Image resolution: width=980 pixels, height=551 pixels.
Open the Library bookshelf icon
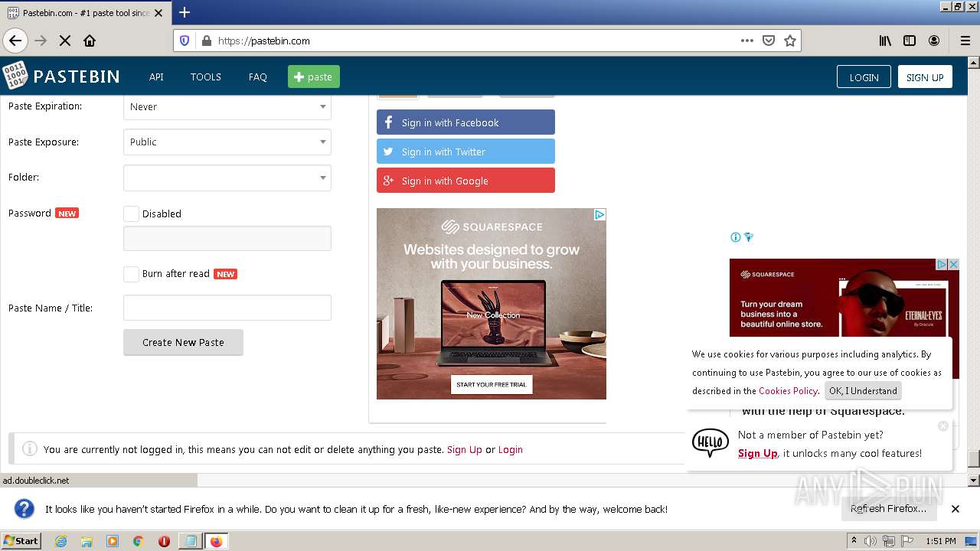click(x=885, y=41)
